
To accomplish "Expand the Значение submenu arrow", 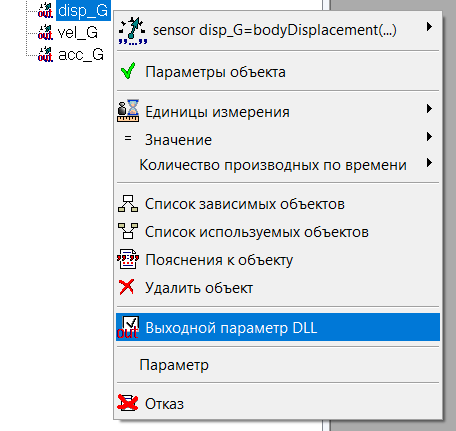I will coord(429,136).
